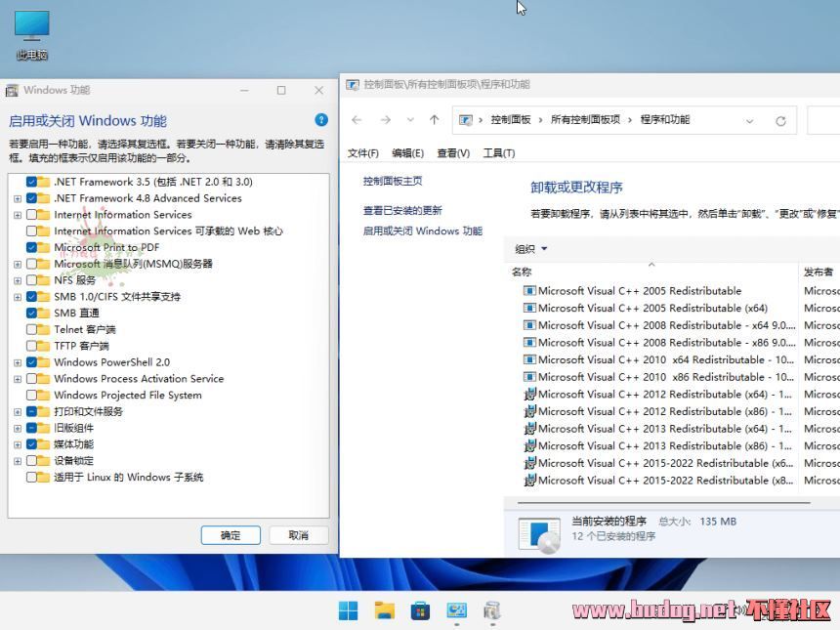This screenshot has height=630, width=840.
Task: Click the Help question mark in Windows Features dialog
Action: pyautogui.click(x=321, y=120)
